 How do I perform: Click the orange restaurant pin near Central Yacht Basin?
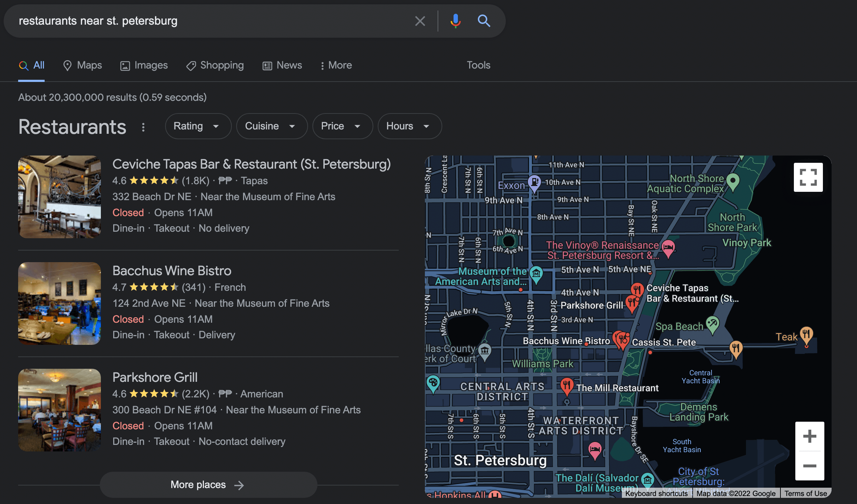(x=735, y=350)
